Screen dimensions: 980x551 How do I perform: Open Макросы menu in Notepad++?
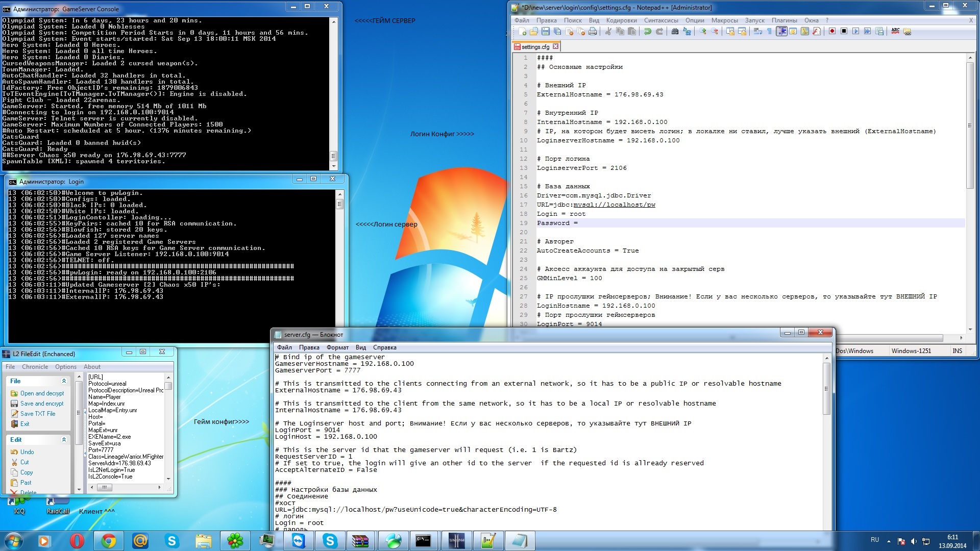click(x=724, y=20)
